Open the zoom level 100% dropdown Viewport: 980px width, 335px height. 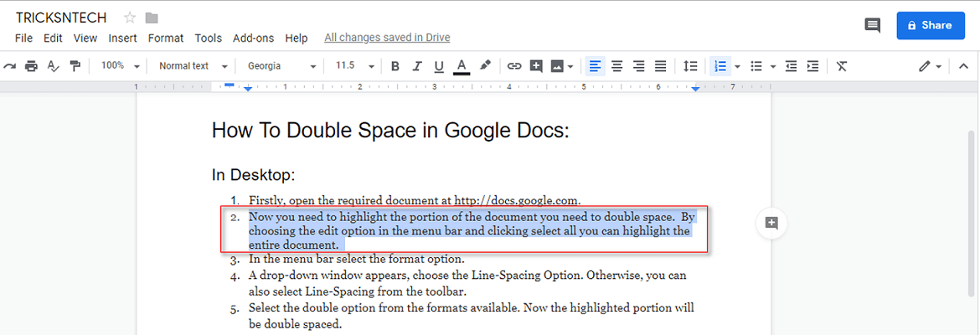(x=120, y=65)
